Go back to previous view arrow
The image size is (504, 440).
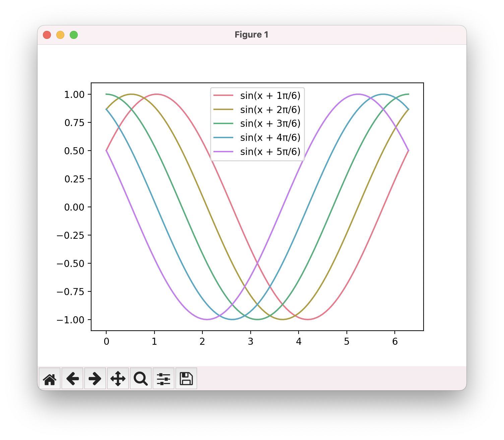coord(72,379)
